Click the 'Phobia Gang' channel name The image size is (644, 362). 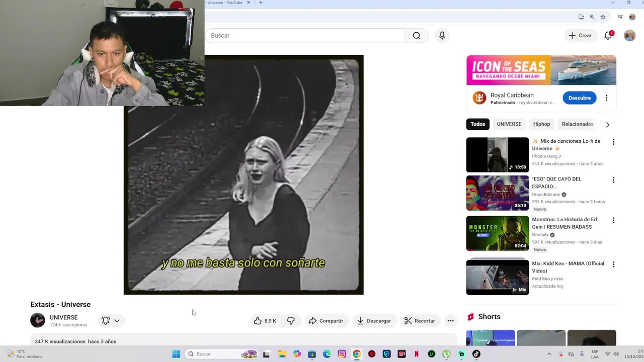[546, 156]
